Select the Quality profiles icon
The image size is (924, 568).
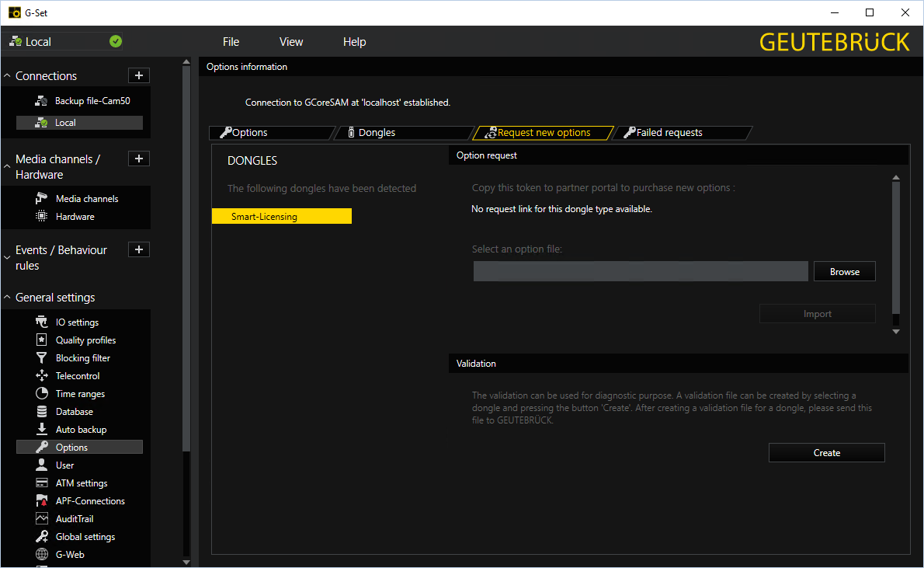point(42,340)
